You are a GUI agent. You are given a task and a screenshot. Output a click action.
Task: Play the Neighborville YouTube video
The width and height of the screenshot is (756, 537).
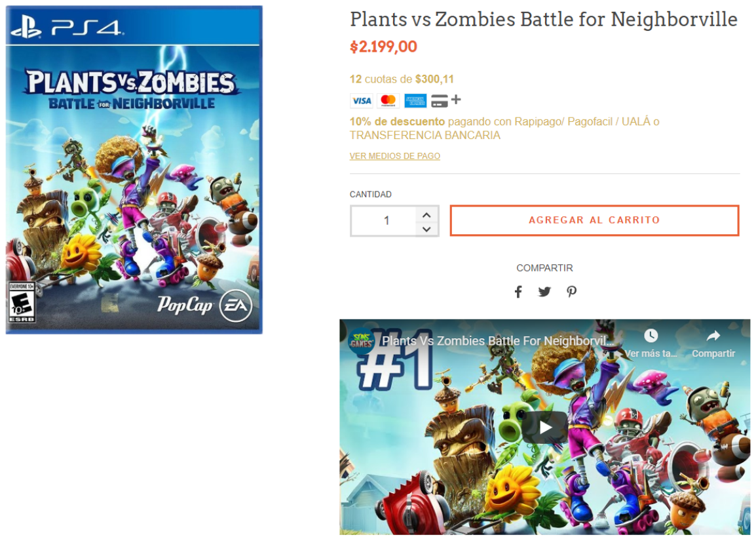click(x=545, y=427)
